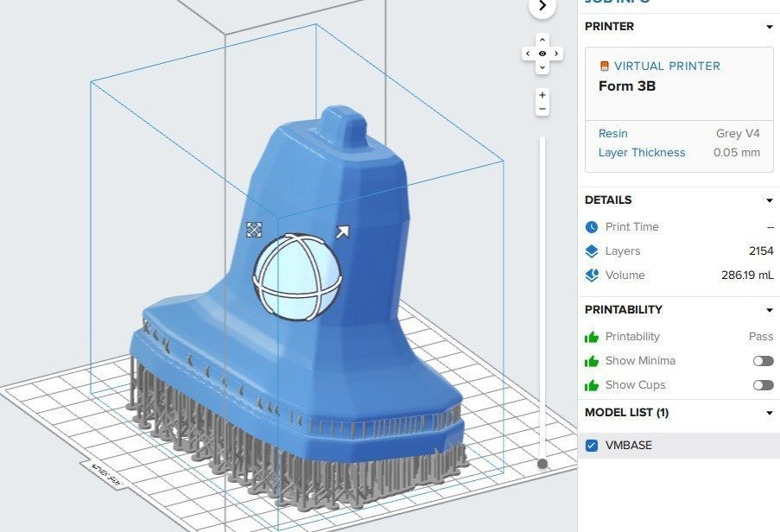
Task: Click the layer slider handle
Action: (542, 464)
